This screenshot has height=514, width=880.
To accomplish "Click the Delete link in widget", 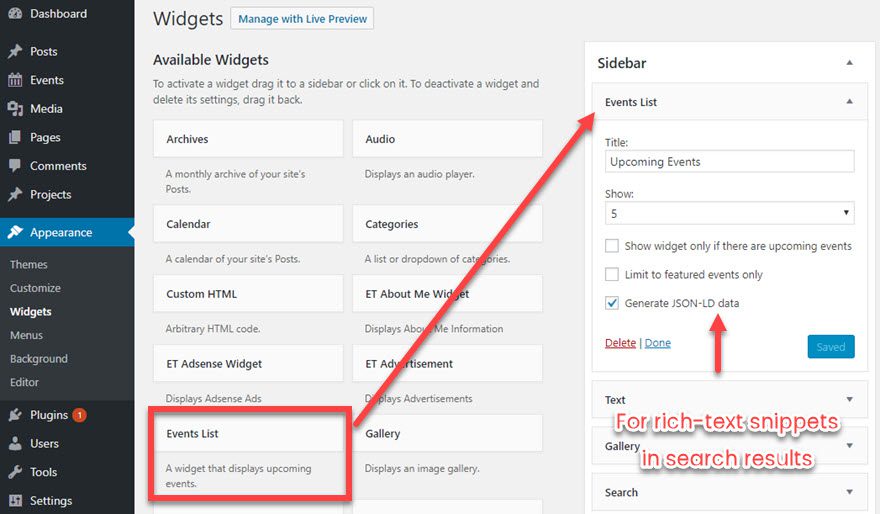I will (x=620, y=343).
